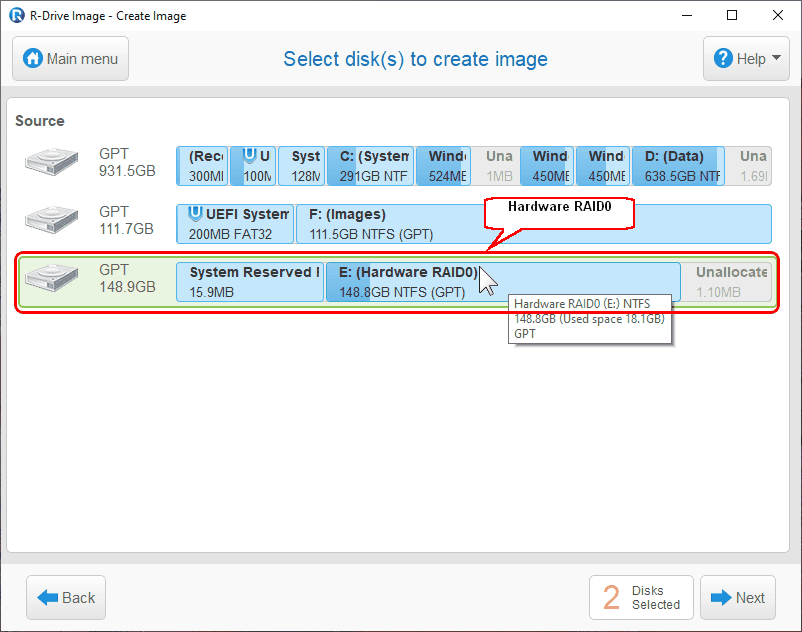Select the F: (Images) 111.5GB partition
The image size is (802, 632).
pos(533,224)
